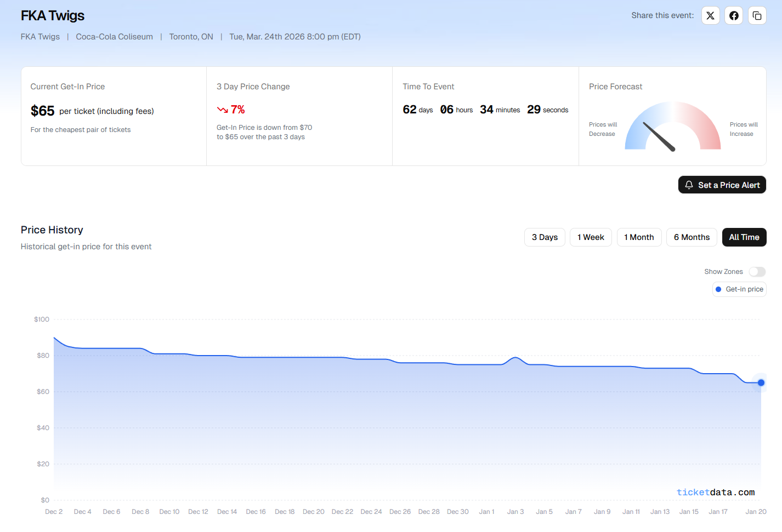Share this event on X
Viewport: 782px width, 532px height.
710,15
